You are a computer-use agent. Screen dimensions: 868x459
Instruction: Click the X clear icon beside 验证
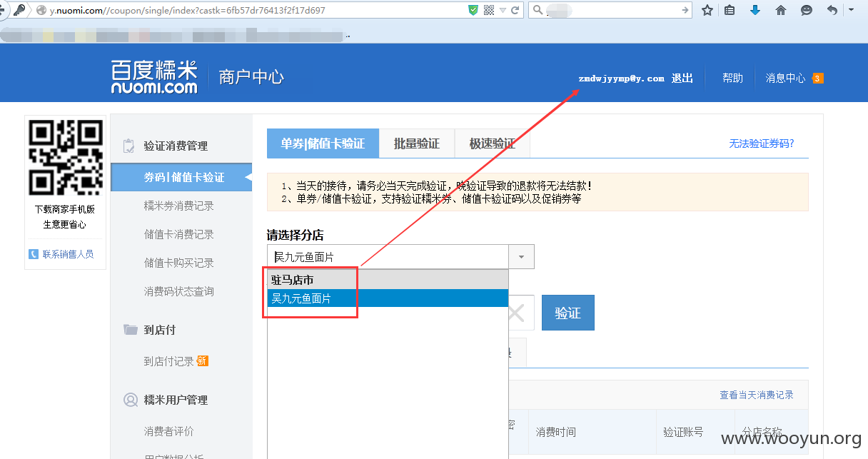(517, 313)
